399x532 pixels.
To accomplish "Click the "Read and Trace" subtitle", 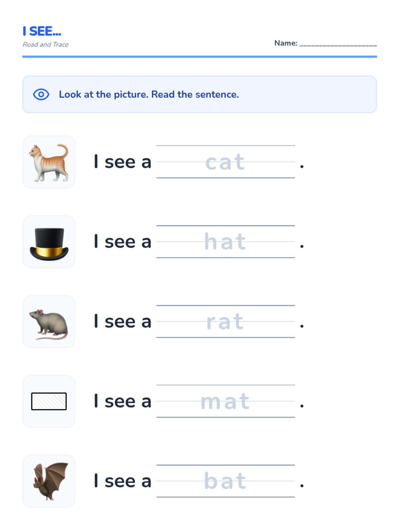I will pos(46,45).
